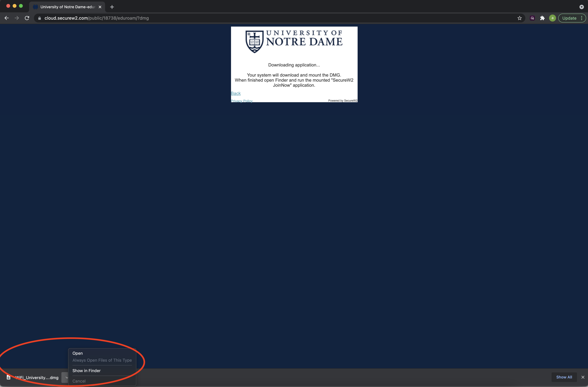Image resolution: width=588 pixels, height=387 pixels.
Task: Choose Show in Finder menu entry
Action: (86, 370)
